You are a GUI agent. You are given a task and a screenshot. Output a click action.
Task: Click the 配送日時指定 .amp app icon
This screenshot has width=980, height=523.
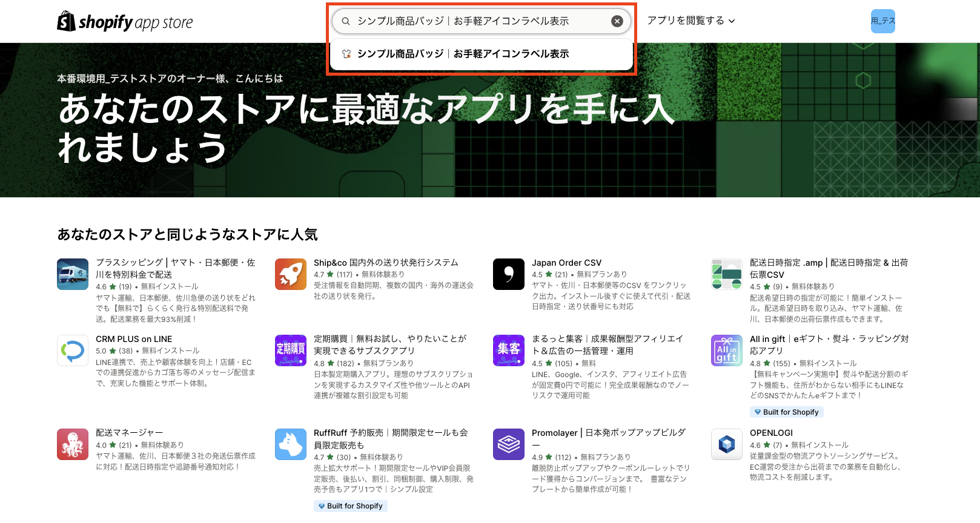(x=727, y=274)
